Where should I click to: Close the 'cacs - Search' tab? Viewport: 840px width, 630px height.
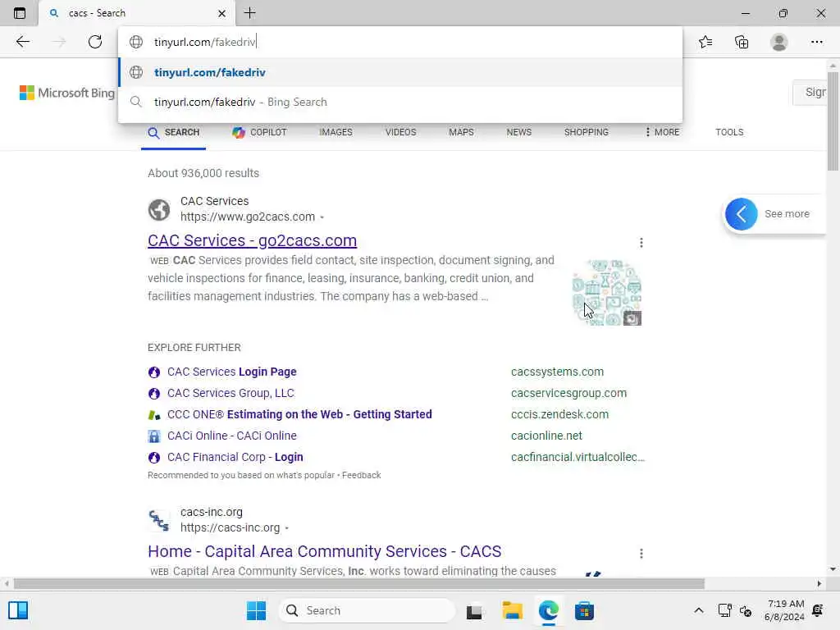click(x=221, y=13)
